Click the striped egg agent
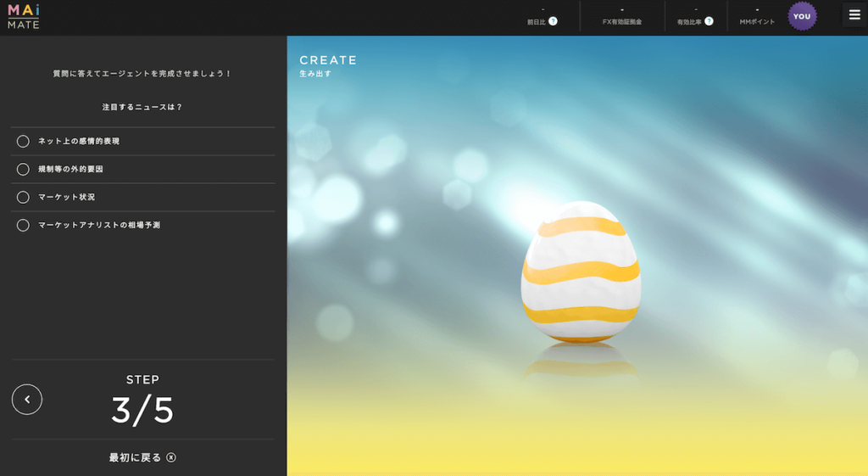The image size is (868, 476). tap(580, 273)
